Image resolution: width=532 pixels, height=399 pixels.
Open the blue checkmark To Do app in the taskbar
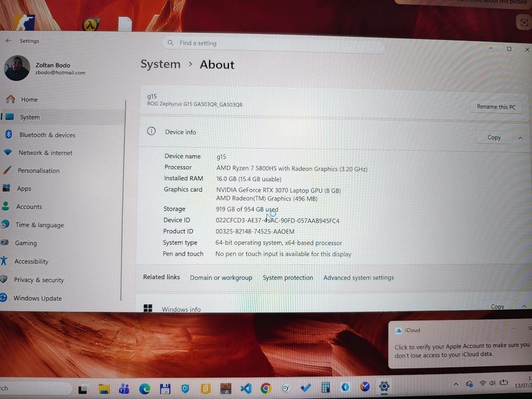point(306,388)
